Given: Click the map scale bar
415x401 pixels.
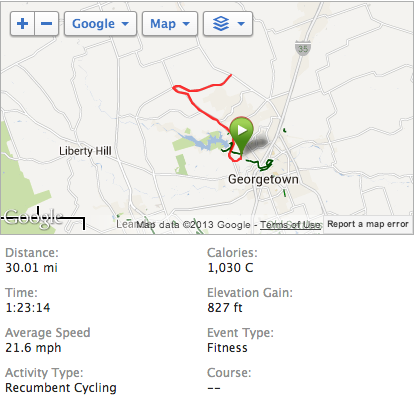Looking at the screenshot, I should click(43, 219).
